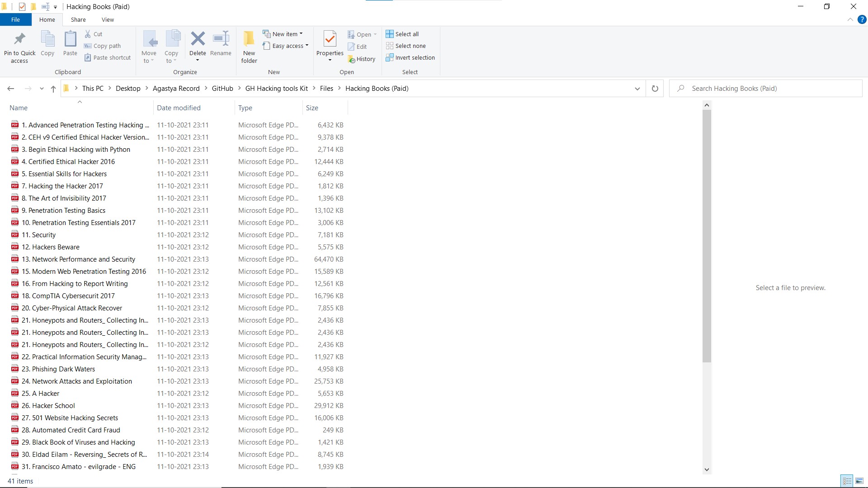Sort files by the Size column
868x488 pixels.
tap(312, 108)
